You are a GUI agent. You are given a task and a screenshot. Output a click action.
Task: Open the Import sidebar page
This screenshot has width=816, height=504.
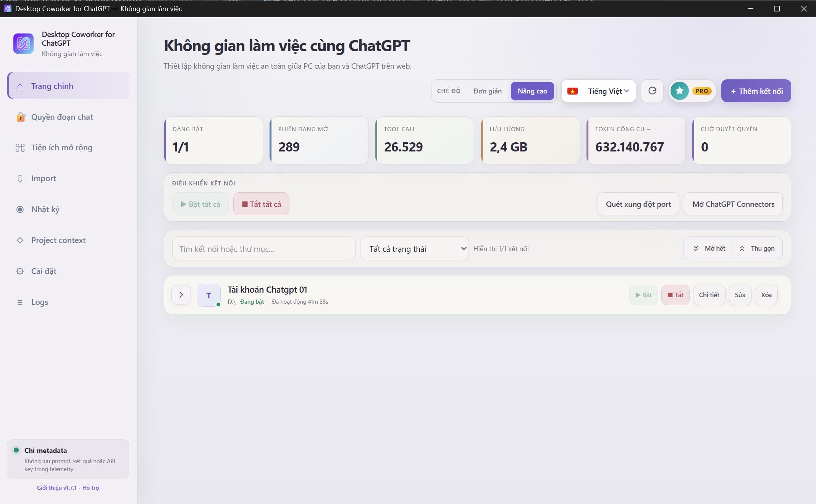tap(68, 179)
